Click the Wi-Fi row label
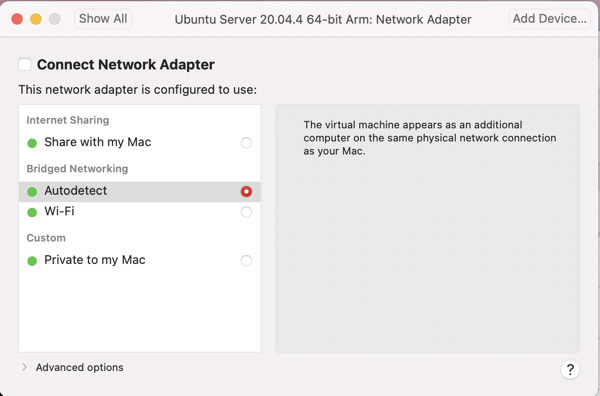Image resolution: width=600 pixels, height=396 pixels. tap(59, 211)
